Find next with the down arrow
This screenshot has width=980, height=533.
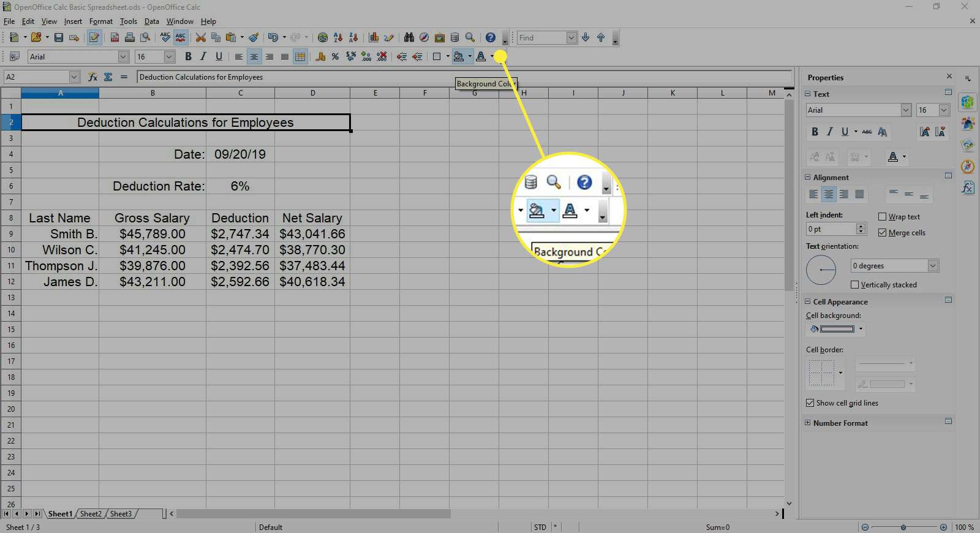(586, 37)
